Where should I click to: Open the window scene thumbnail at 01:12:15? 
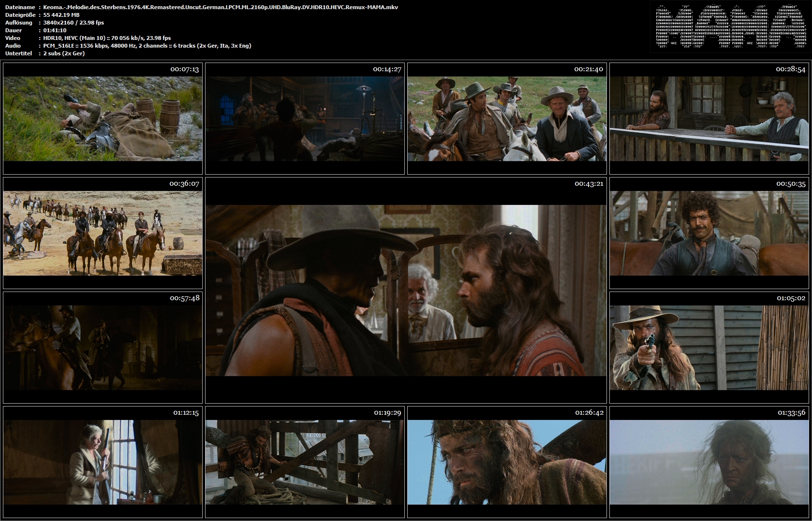point(103,462)
